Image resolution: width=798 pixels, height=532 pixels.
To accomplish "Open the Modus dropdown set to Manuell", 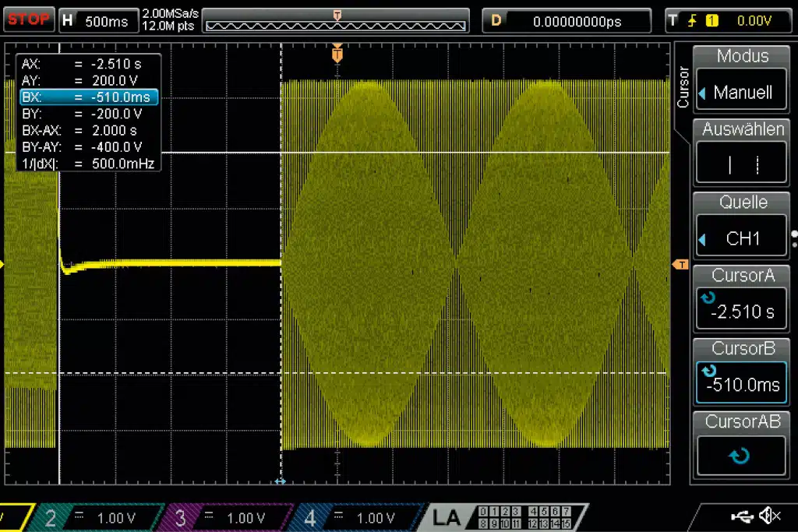I will click(x=741, y=93).
